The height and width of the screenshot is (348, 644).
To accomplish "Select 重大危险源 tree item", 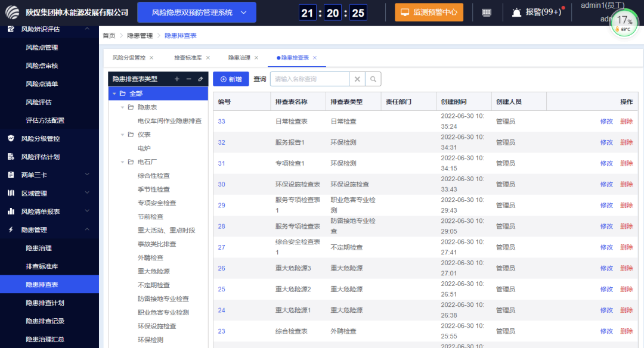I will [153, 271].
